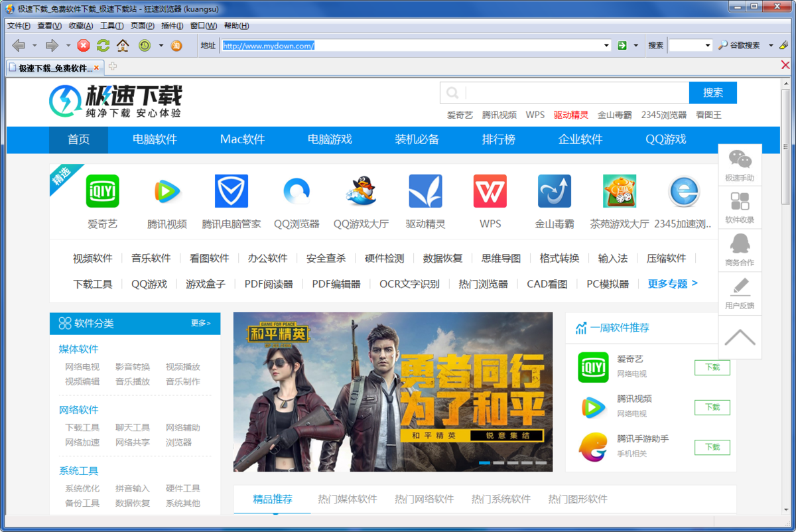Select the Mac软件 navigation tab
This screenshot has width=796, height=532.
(242, 139)
